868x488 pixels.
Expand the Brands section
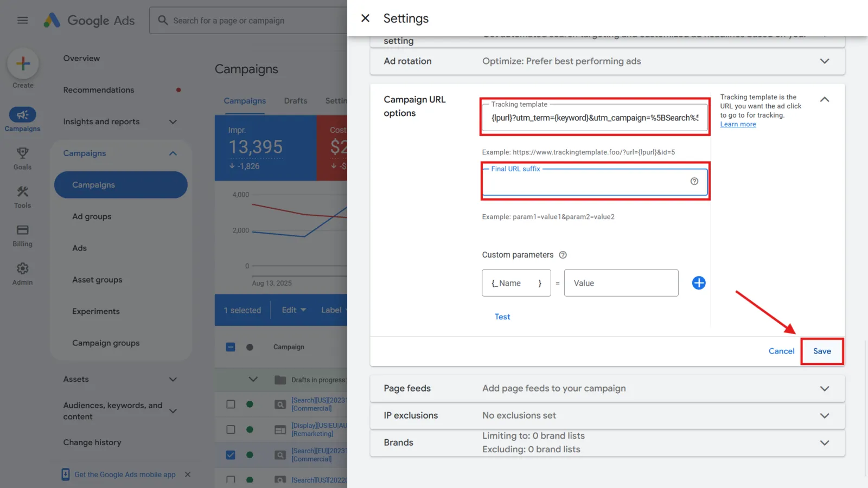pyautogui.click(x=824, y=443)
